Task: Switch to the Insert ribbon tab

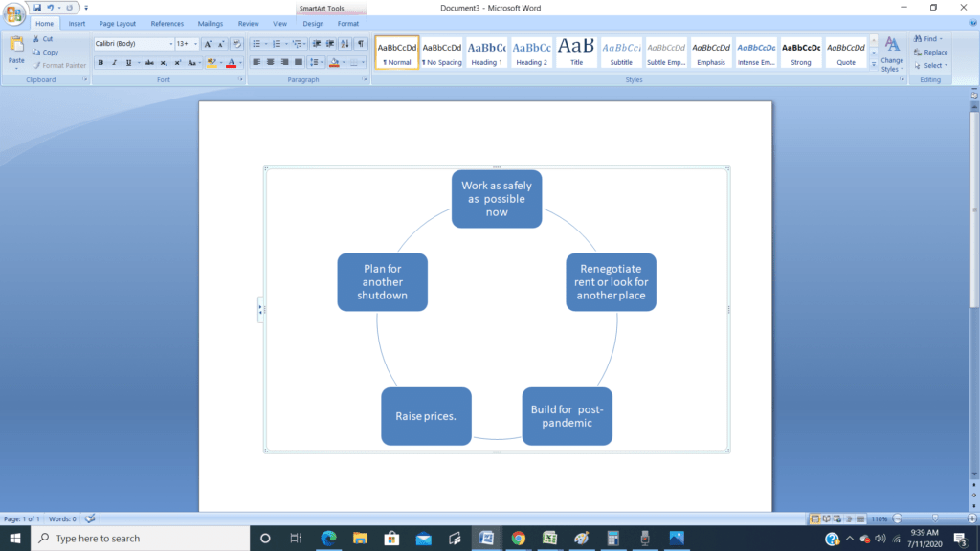Action: click(77, 24)
